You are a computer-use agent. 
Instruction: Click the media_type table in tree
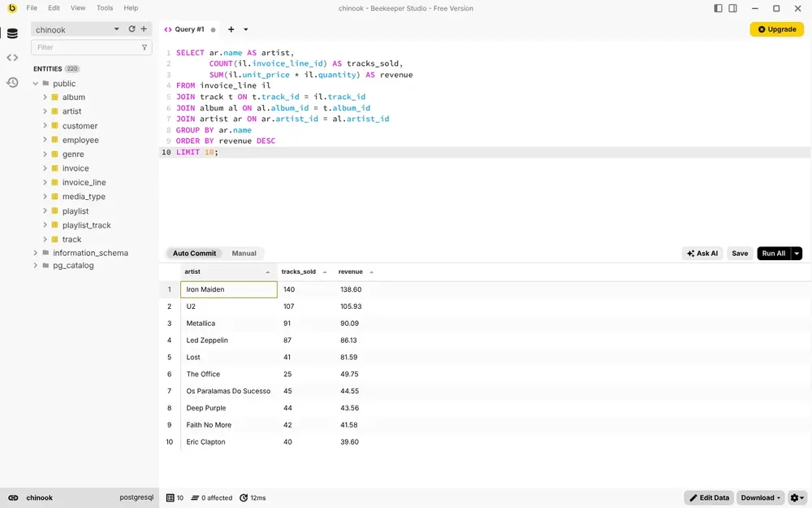coord(84,197)
